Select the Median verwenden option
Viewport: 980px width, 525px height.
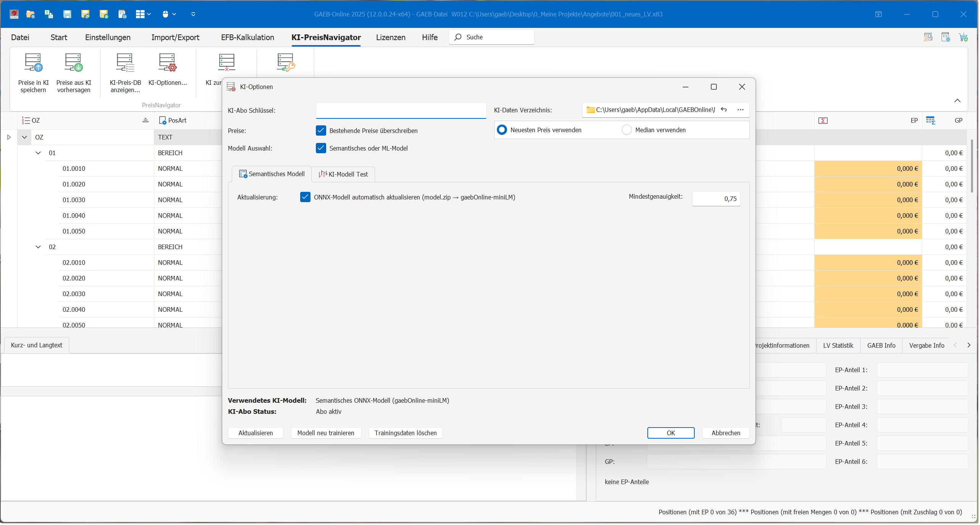tap(627, 130)
